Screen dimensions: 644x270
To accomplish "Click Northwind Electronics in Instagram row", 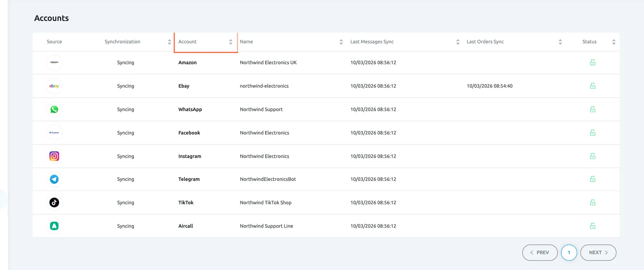I will pos(264,156).
